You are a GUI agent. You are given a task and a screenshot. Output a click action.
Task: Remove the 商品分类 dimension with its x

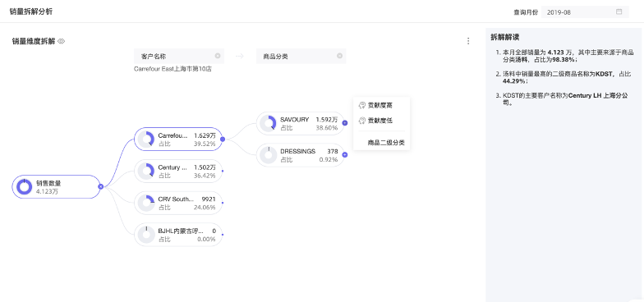coord(340,56)
